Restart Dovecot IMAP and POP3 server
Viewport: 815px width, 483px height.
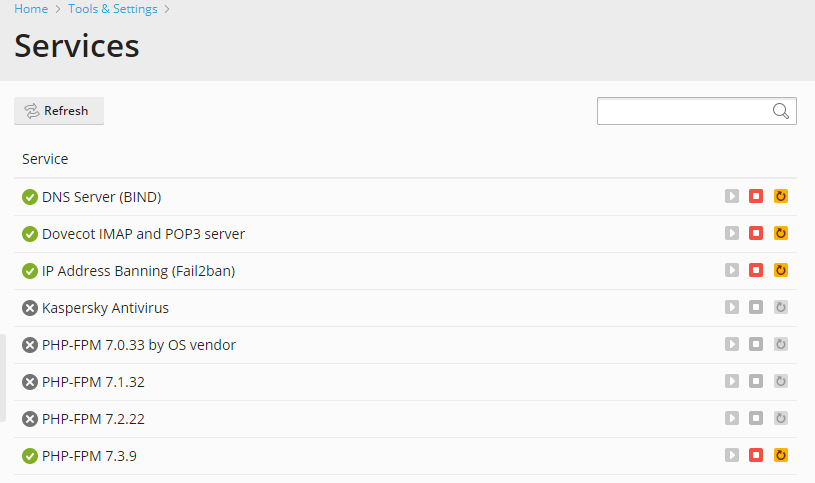coord(781,233)
